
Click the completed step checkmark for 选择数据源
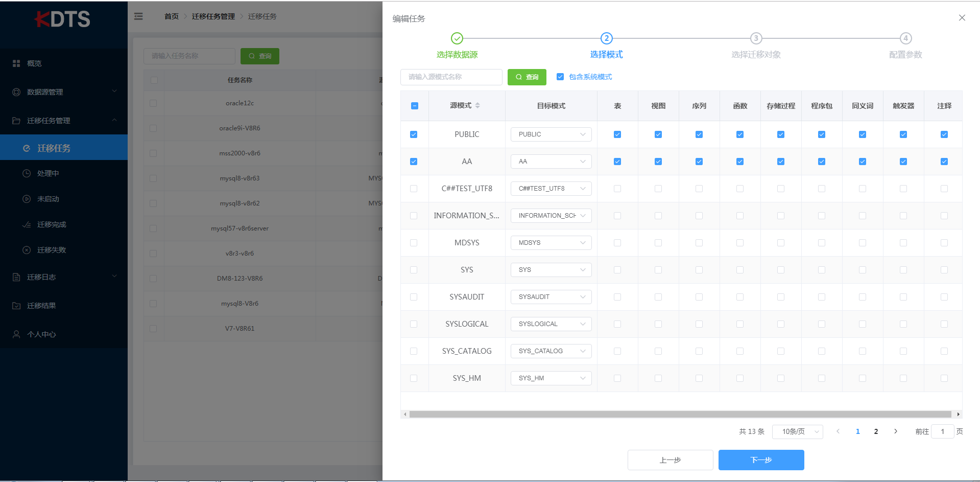tap(457, 38)
